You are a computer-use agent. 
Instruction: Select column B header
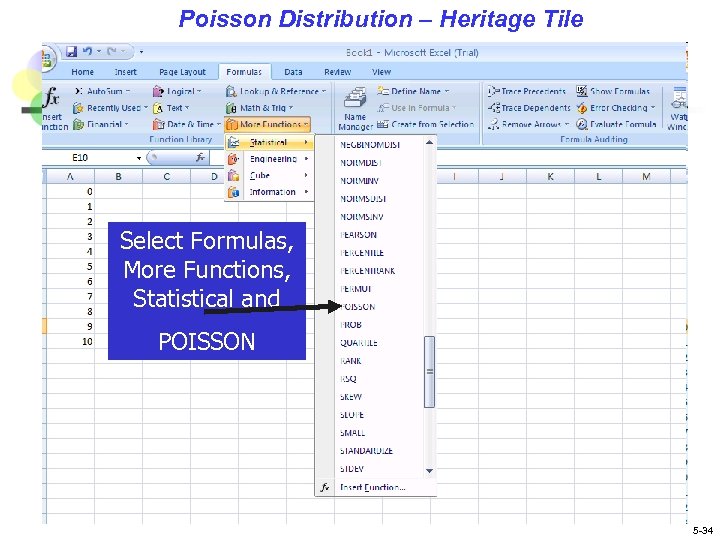click(118, 176)
